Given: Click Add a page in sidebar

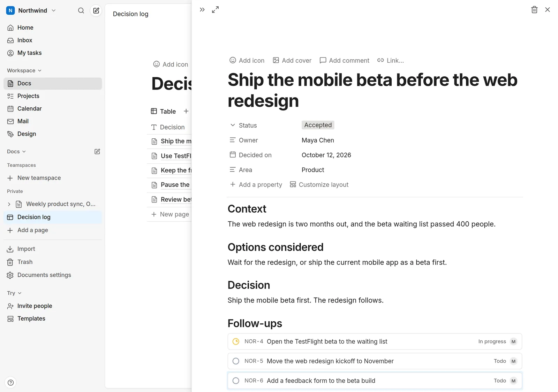Looking at the screenshot, I should tap(53, 230).
